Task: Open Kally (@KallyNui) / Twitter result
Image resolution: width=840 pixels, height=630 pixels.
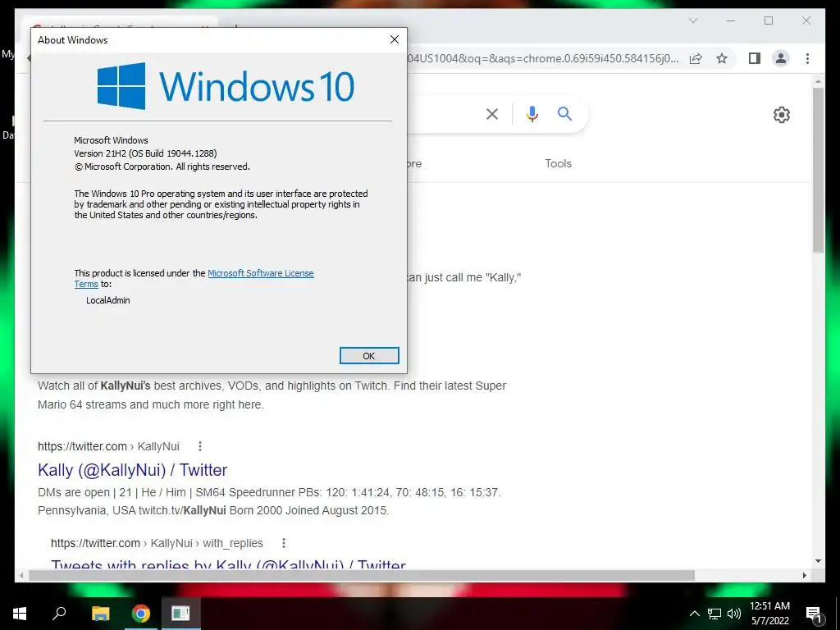Action: pyautogui.click(x=132, y=470)
